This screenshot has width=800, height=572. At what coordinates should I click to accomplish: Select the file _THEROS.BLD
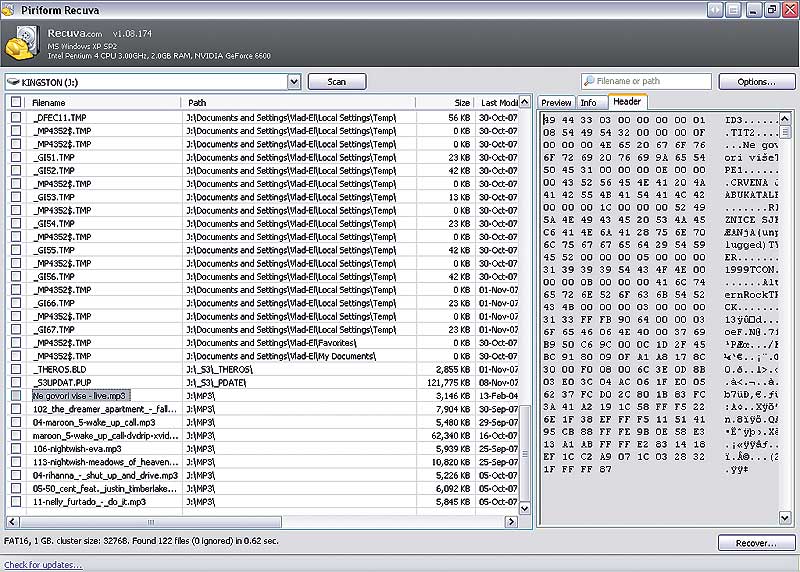(x=59, y=369)
